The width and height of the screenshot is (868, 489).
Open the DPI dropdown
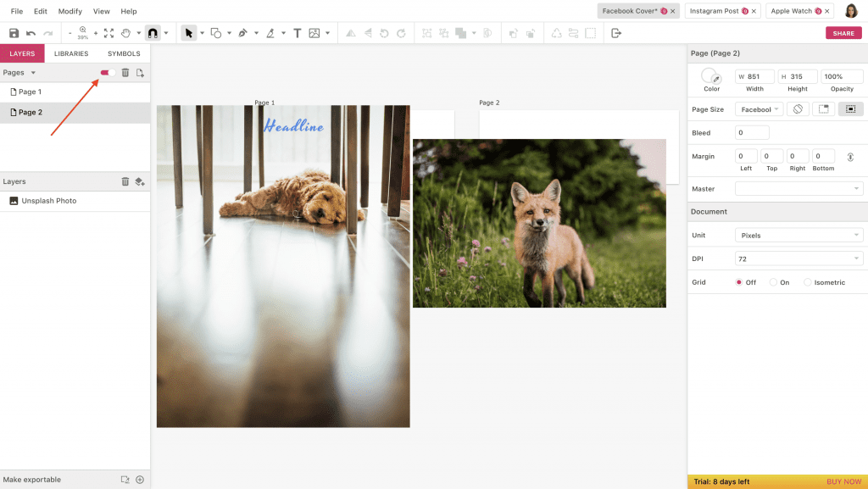tap(798, 258)
